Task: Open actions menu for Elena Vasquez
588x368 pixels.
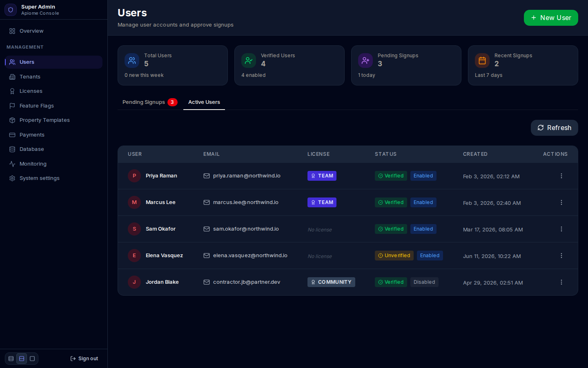Action: [561, 256]
